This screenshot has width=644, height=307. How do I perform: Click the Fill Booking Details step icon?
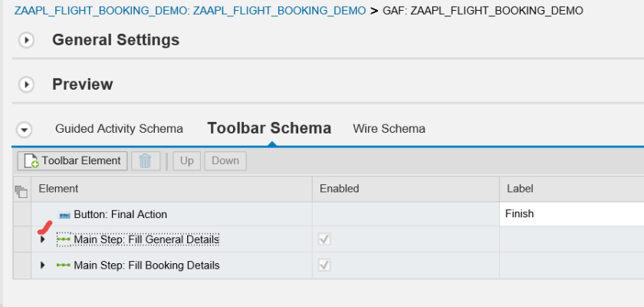[x=64, y=266]
